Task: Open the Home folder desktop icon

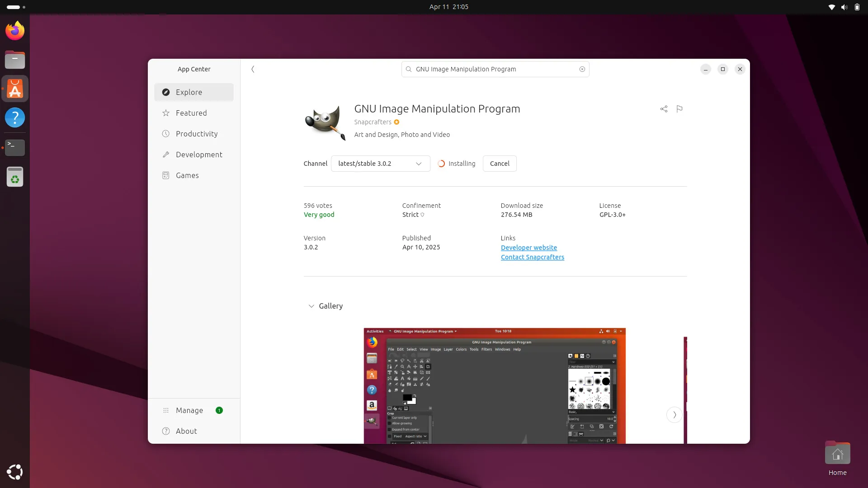Action: pyautogui.click(x=837, y=459)
